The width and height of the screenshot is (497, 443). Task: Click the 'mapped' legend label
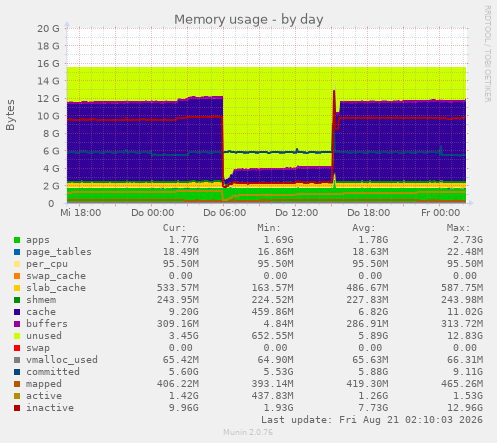point(44,384)
